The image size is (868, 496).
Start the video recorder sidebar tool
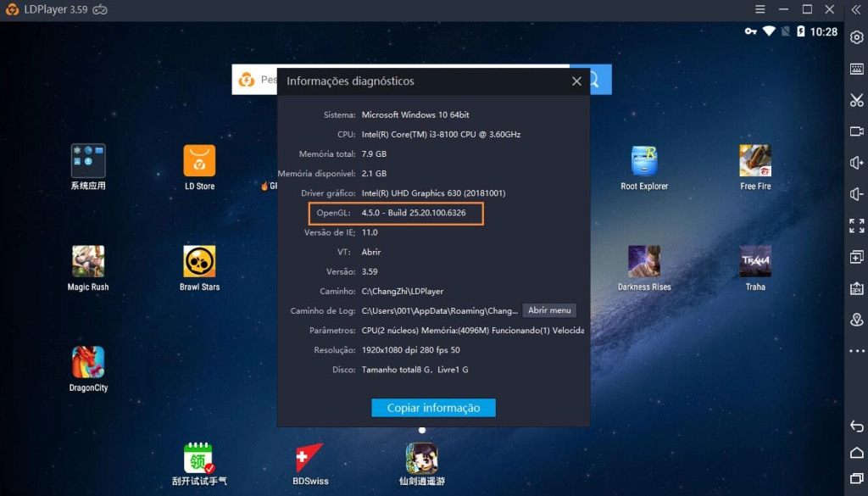point(856,131)
